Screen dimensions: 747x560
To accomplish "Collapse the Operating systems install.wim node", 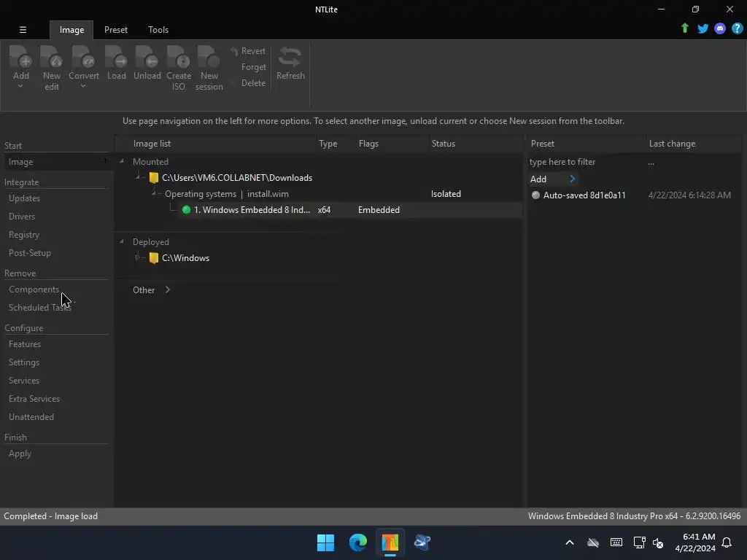I will [154, 192].
